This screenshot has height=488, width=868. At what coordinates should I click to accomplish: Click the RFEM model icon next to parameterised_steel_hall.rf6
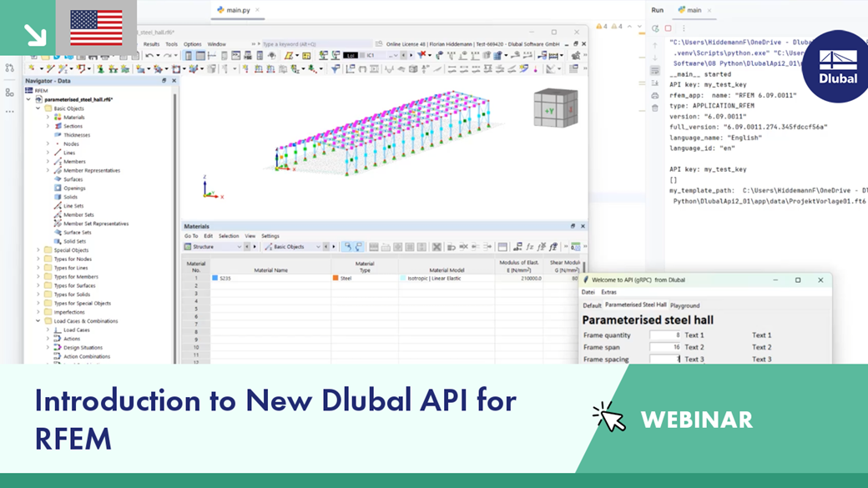[40, 98]
